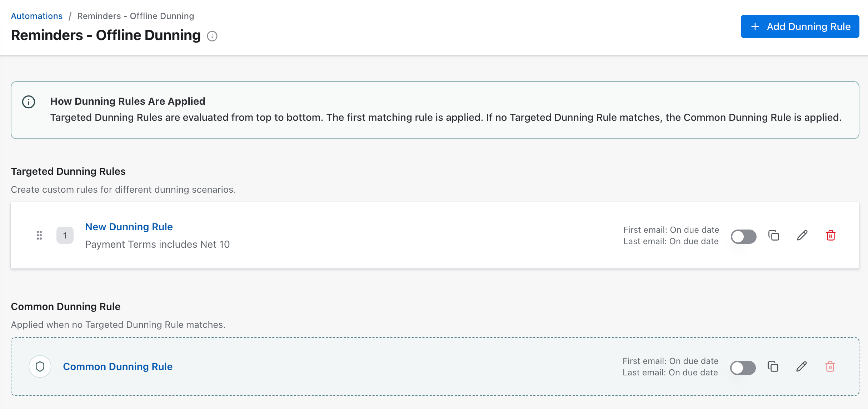Screen dimensions: 868x409
Task: Click the 'How Dunning Rules Are Applied' heading
Action: click(x=128, y=101)
